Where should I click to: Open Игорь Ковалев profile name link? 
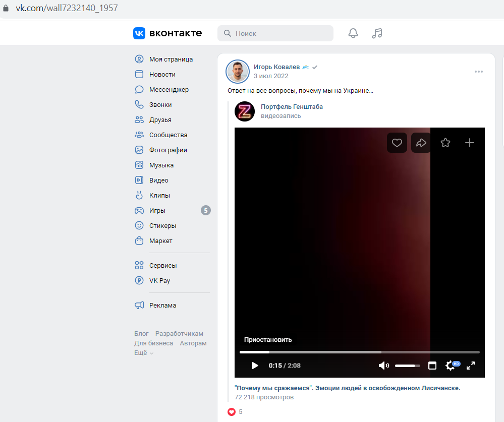276,67
